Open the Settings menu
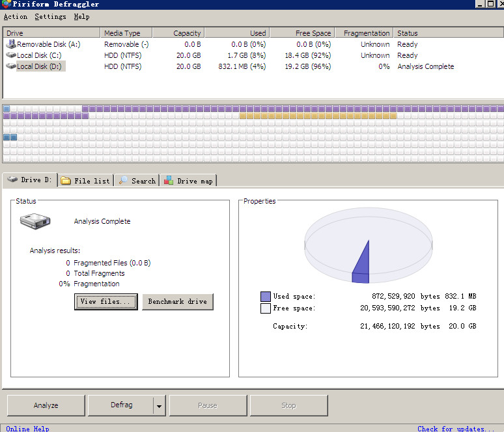The width and height of the screenshot is (504, 432). tap(50, 17)
